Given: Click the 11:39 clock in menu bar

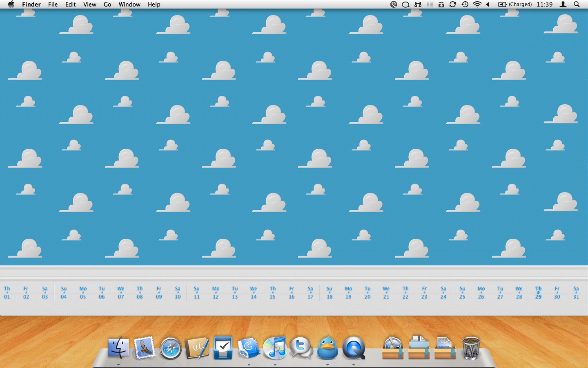Looking at the screenshot, I should (x=545, y=4).
